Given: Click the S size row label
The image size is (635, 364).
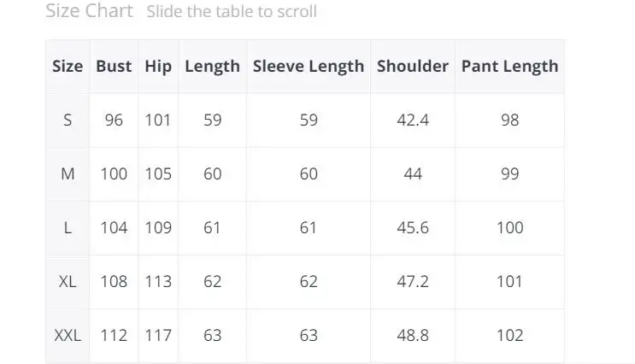Looking at the screenshot, I should (68, 120).
